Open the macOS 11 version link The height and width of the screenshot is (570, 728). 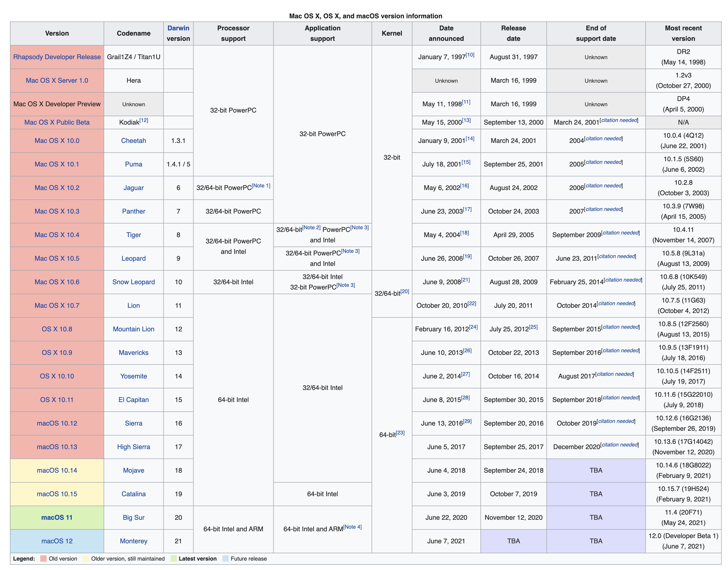pos(57,518)
